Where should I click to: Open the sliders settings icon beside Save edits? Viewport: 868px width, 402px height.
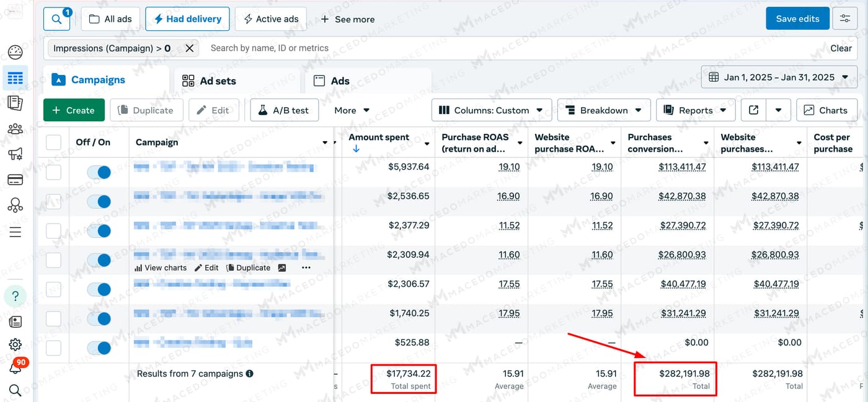(844, 19)
